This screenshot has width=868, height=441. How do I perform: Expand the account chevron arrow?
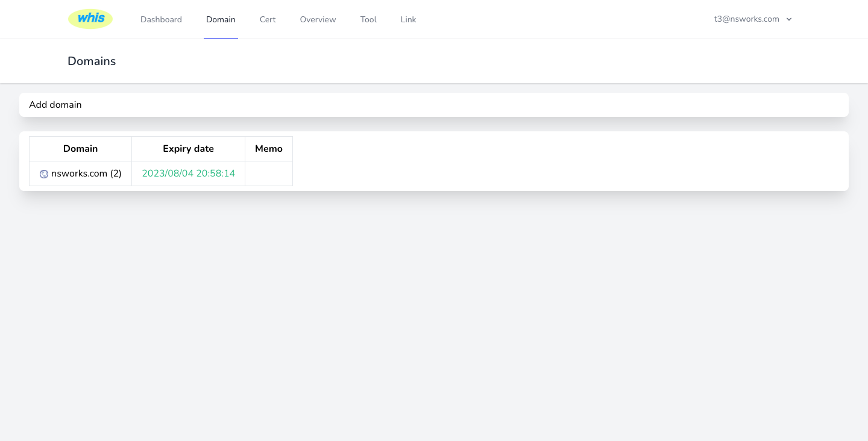pyautogui.click(x=789, y=19)
